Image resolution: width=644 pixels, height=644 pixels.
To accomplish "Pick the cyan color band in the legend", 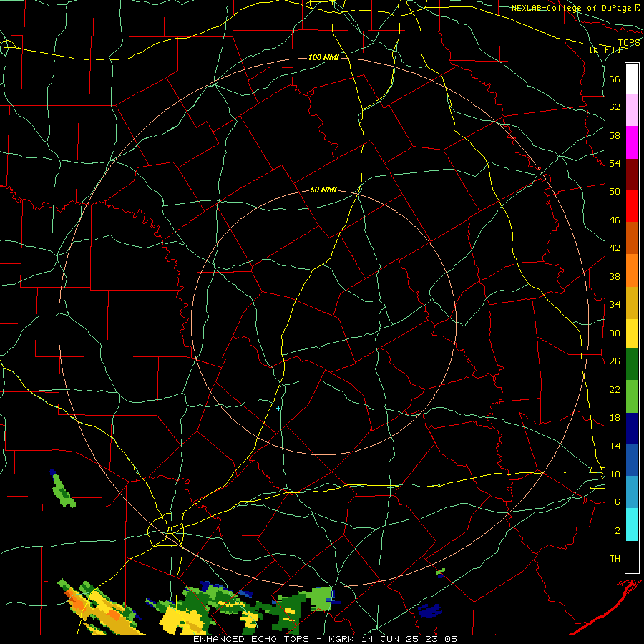I will (632, 525).
